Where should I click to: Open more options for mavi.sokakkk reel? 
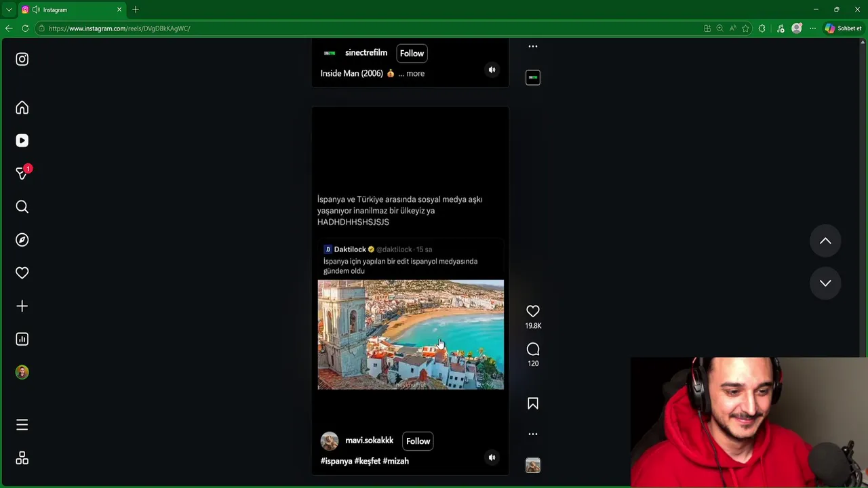coord(533,434)
